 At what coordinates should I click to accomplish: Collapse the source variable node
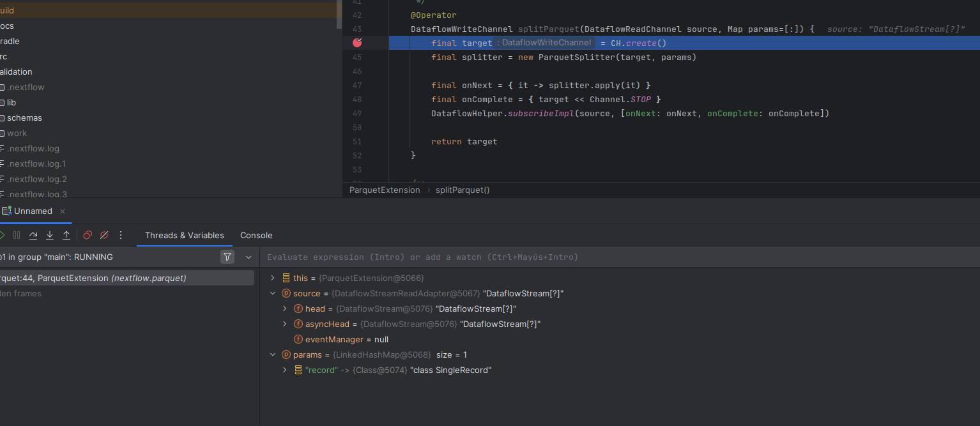[x=273, y=293]
